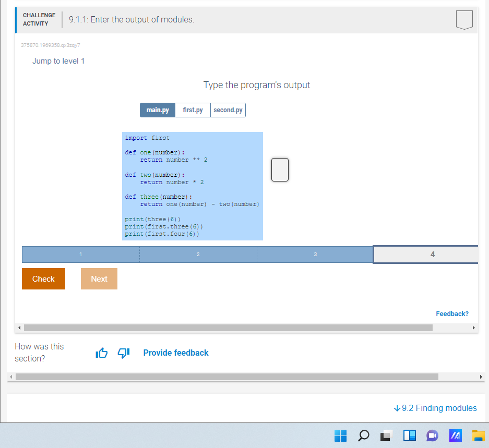Viewport: 489px width, 448px height.
Task: Click the Jump to level 1 link
Action: 58,61
